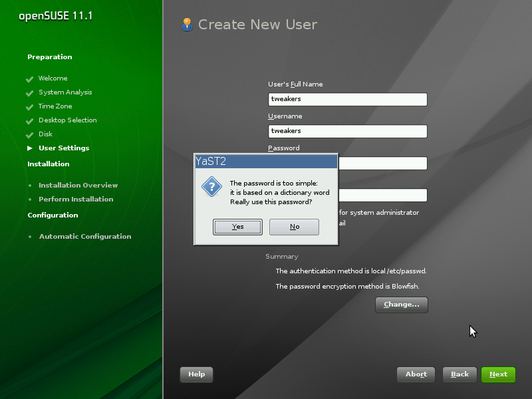
Task: Proceed with the Next button
Action: [498, 374]
